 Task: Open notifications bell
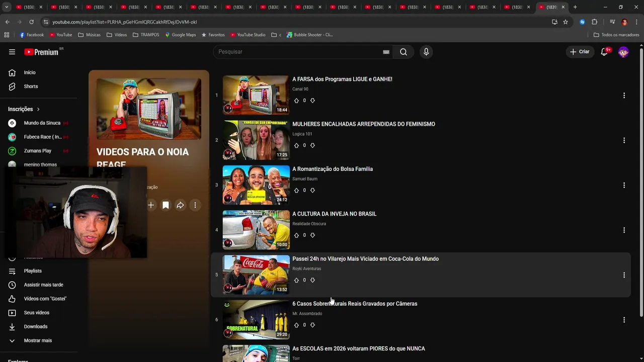point(604,52)
